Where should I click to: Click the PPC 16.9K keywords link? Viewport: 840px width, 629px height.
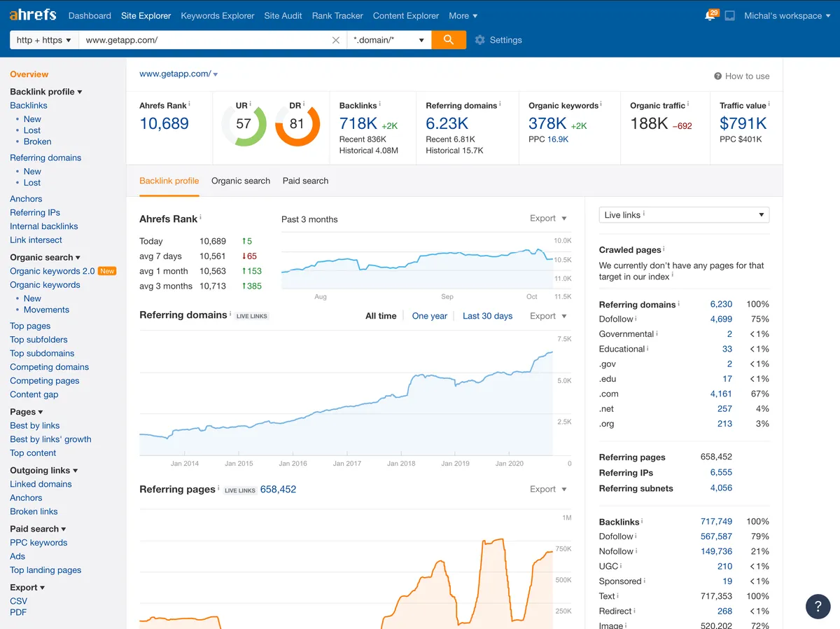[558, 139]
